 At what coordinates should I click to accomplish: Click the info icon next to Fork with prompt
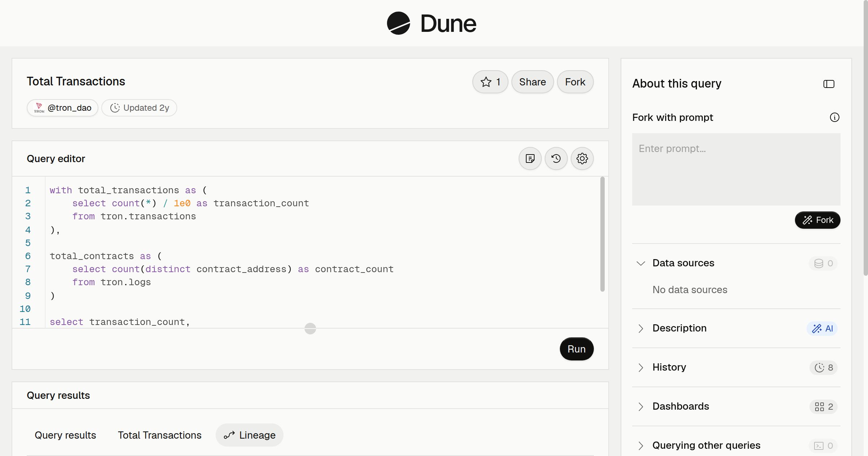pos(834,117)
